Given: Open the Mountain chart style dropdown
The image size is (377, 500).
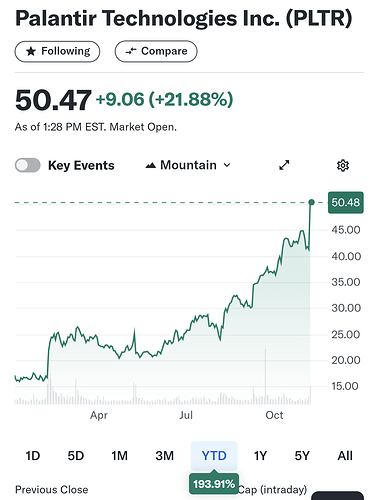Looking at the screenshot, I should click(x=188, y=165).
